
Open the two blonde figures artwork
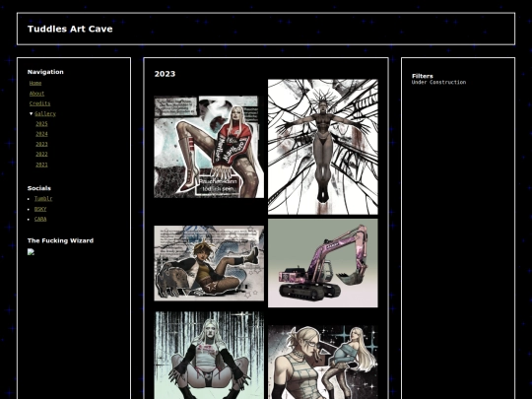coord(323,362)
